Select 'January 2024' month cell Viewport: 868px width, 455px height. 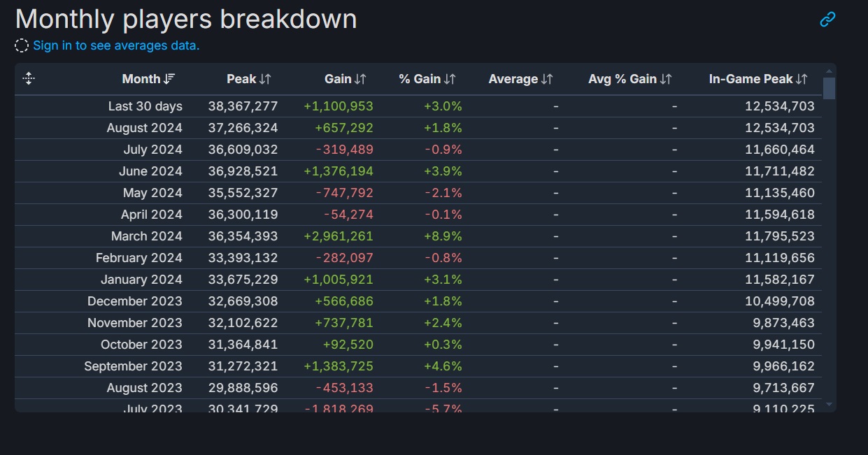142,280
